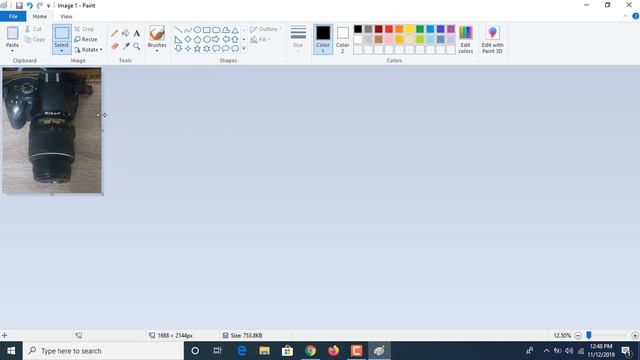Viewport: 640px width, 360px height.
Task: Open Edit with Paint 3D
Action: click(x=492, y=40)
